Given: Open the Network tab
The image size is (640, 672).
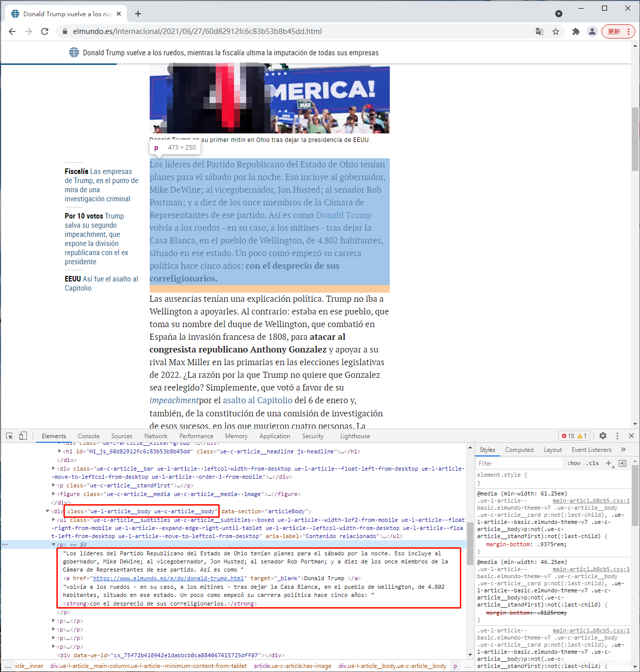Looking at the screenshot, I should pos(156,436).
